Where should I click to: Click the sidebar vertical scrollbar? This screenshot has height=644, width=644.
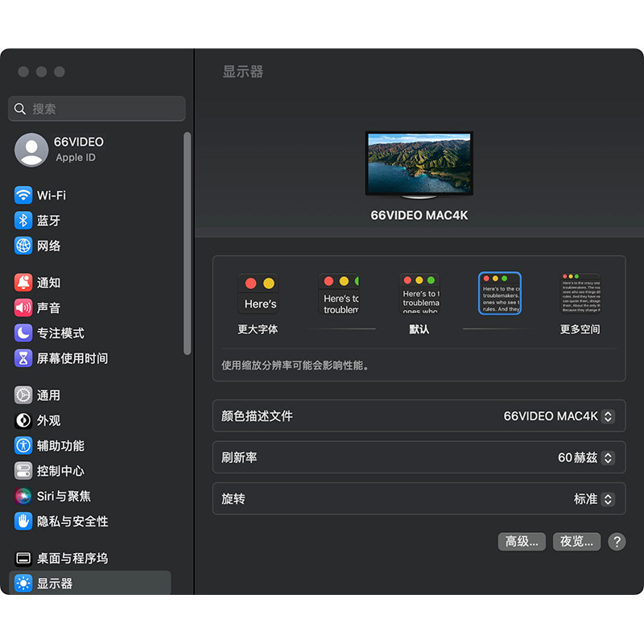pyautogui.click(x=188, y=243)
